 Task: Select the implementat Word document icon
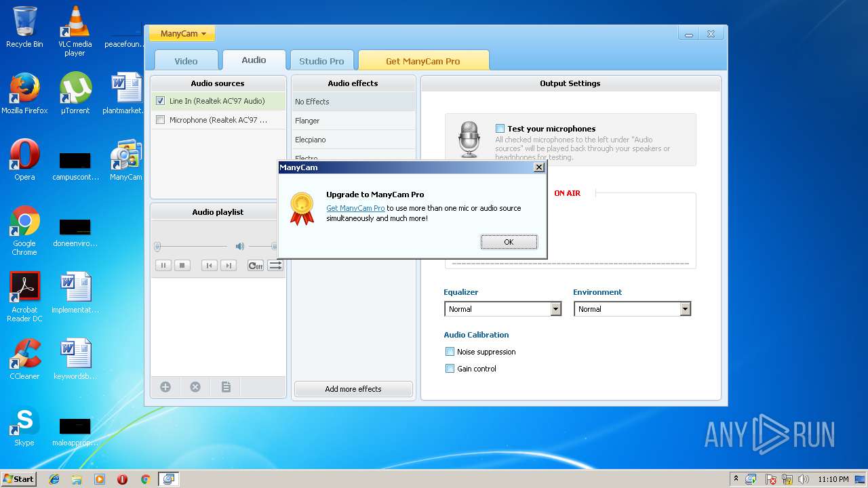(75, 293)
